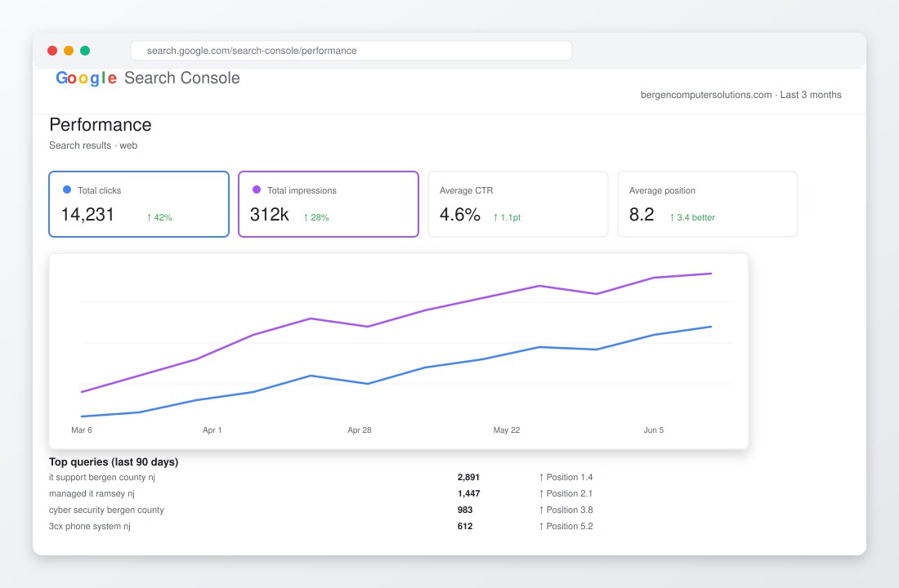Click the green maximize window button
Viewport: 899px width, 588px height.
pos(85,51)
